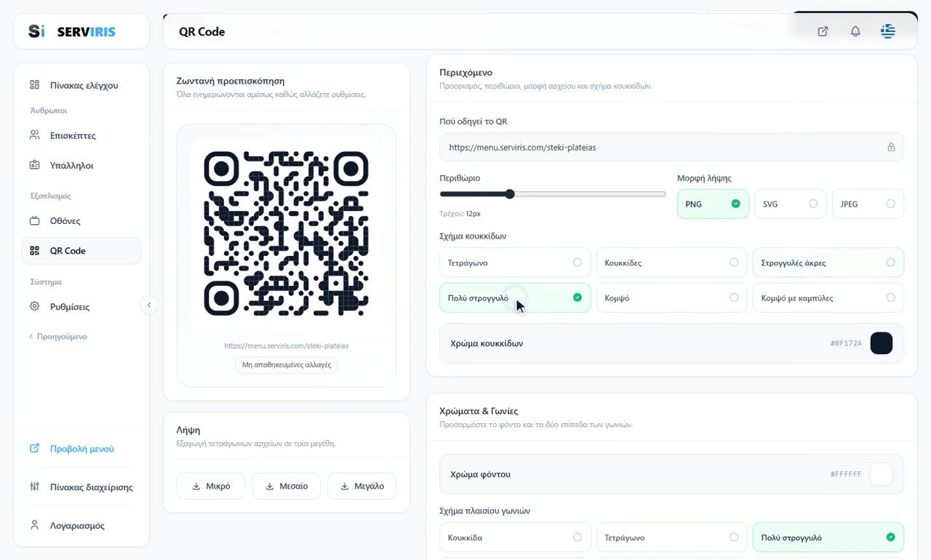Viewport: 931px width, 560px height.
Task: Click Μη αποθηκευμένες αλλαγές badge
Action: (287, 364)
